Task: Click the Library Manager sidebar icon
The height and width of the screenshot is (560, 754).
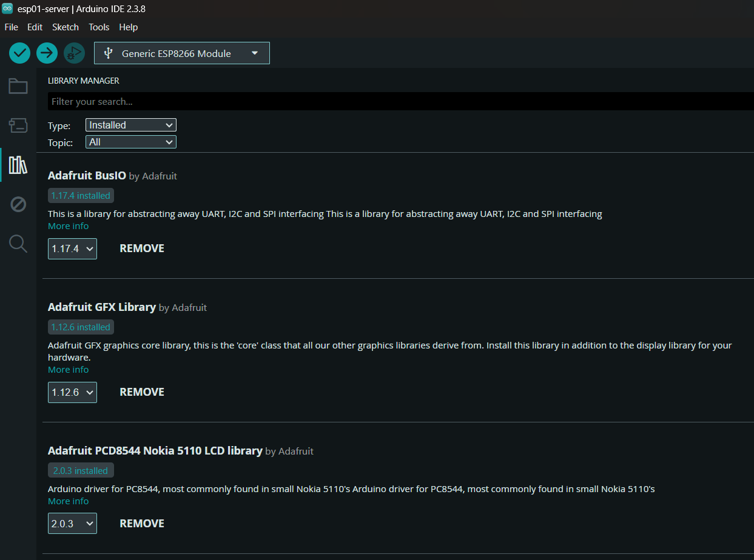Action: point(18,165)
